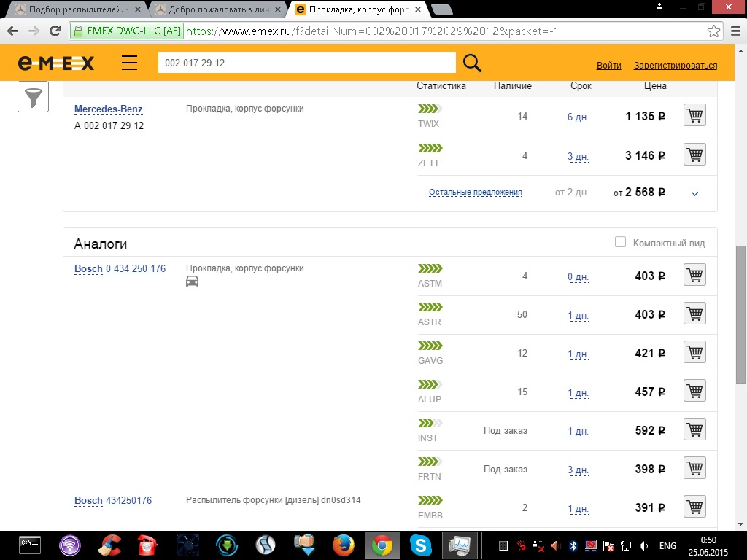Image resolution: width=747 pixels, height=560 pixels.
Task: Open the filter funnel panel
Action: (34, 97)
